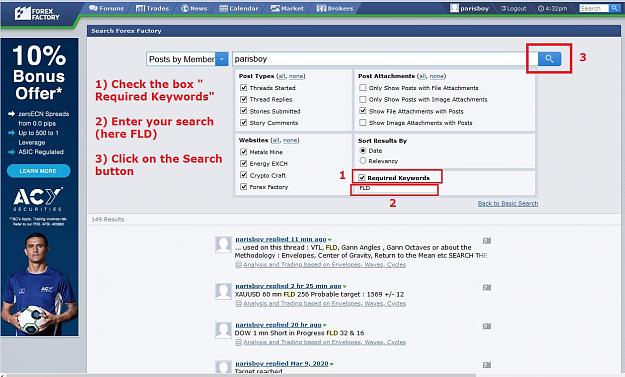Image resolution: width=625 pixels, height=377 pixels.
Task: Click the '149 Results' text
Action: click(108, 219)
